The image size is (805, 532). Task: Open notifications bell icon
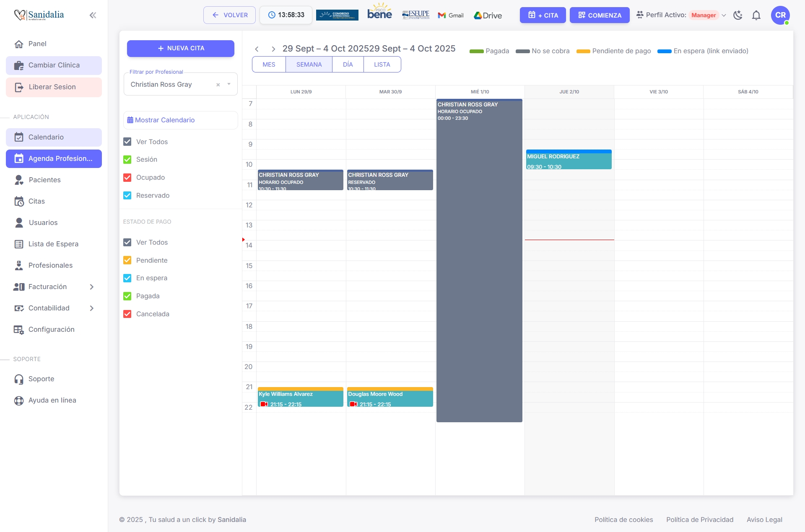click(756, 15)
